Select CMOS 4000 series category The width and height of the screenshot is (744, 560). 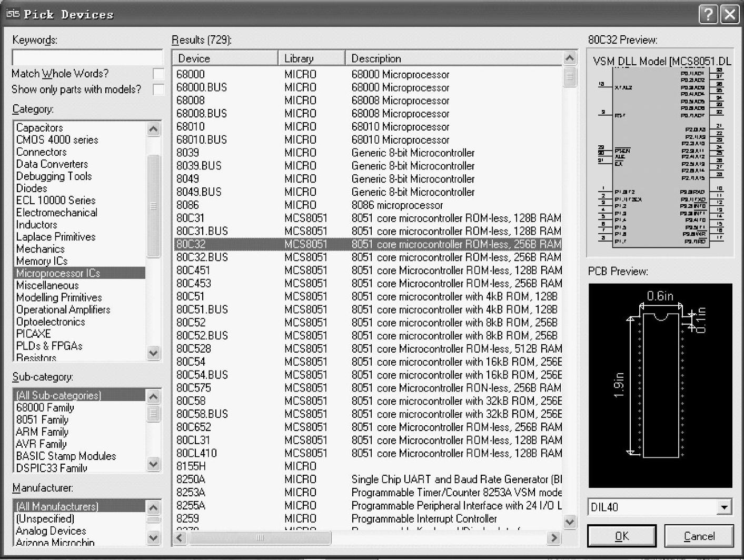(x=57, y=139)
